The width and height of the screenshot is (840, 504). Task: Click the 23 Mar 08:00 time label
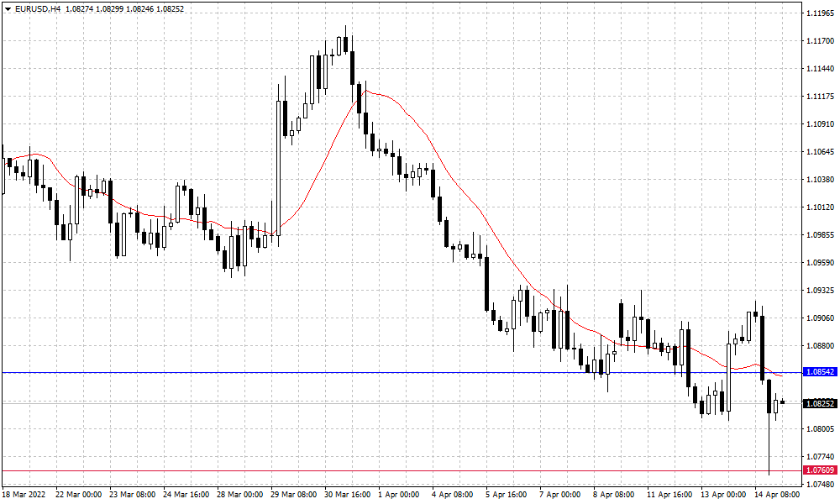133,495
